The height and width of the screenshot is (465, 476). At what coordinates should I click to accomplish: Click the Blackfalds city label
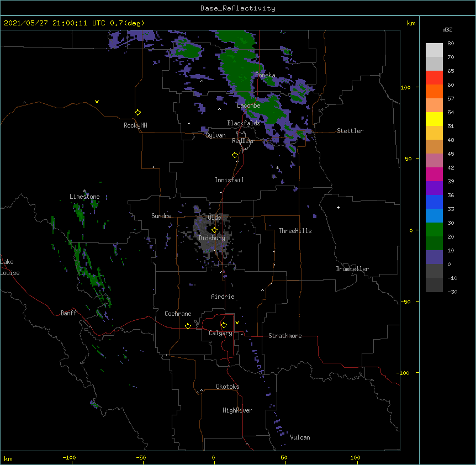click(244, 123)
